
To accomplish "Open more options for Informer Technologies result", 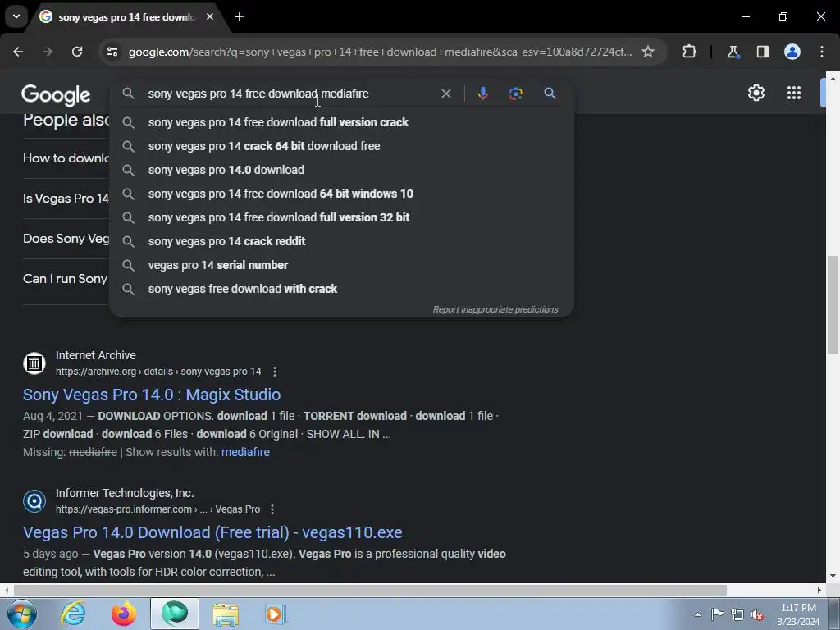I will [272, 509].
